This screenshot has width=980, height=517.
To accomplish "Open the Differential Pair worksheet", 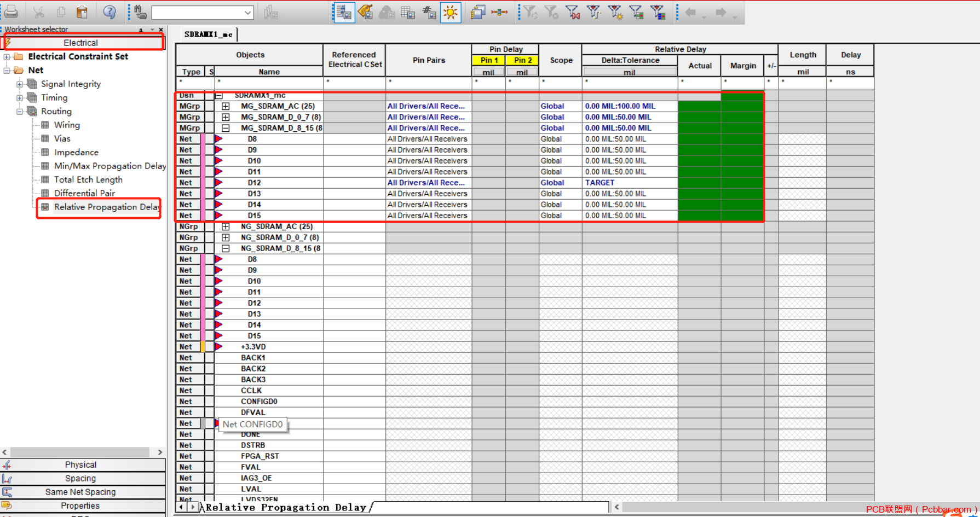I will point(84,193).
